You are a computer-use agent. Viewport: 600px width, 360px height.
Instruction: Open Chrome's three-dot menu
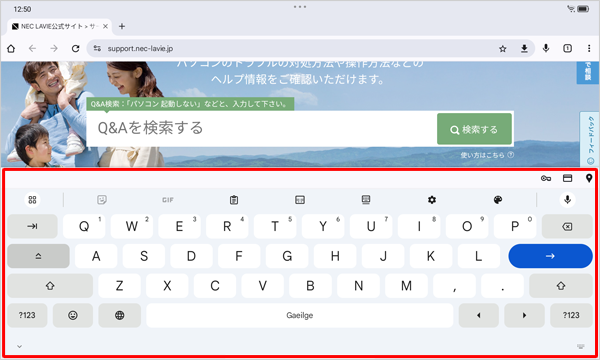pos(589,48)
